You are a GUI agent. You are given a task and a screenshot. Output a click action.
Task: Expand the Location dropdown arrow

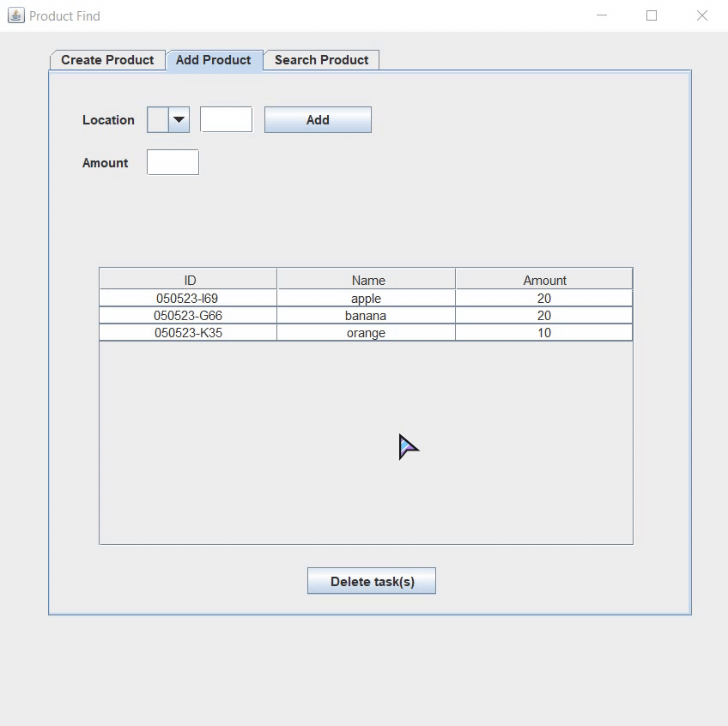coord(179,120)
